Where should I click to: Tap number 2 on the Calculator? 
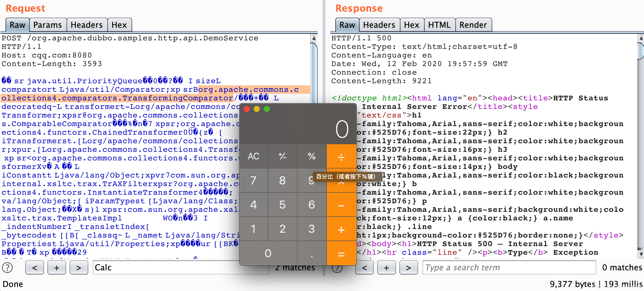283,229
